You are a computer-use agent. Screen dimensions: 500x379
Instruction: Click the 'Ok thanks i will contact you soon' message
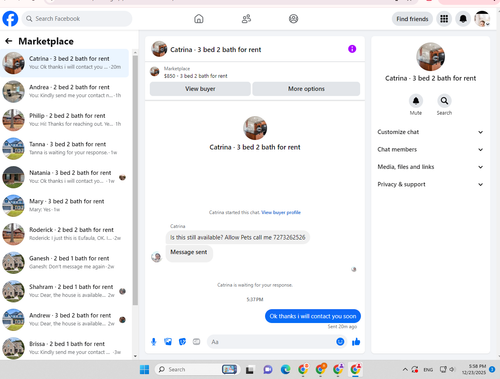click(313, 316)
